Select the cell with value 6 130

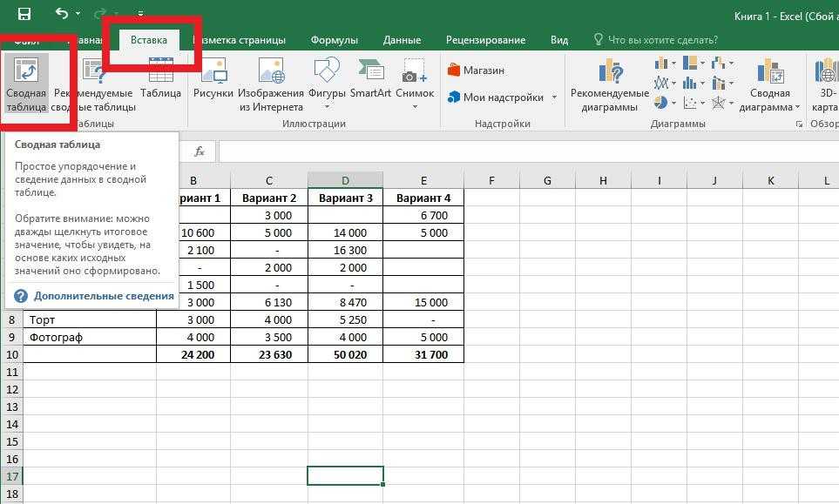coord(269,303)
